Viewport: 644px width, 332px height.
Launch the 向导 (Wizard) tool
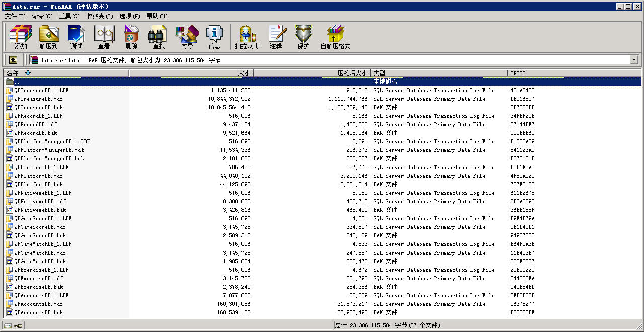pos(187,37)
